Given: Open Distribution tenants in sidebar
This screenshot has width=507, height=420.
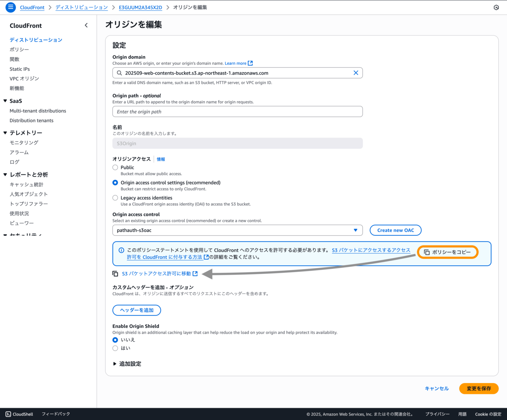Looking at the screenshot, I should (32, 120).
